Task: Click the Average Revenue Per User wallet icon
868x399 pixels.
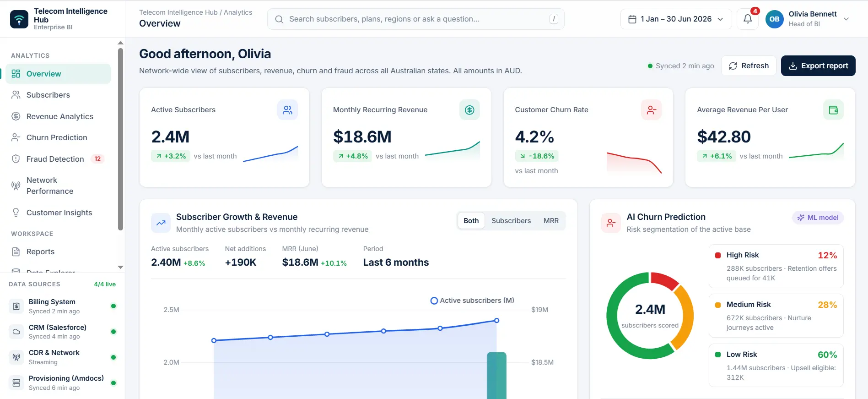Action: click(833, 110)
